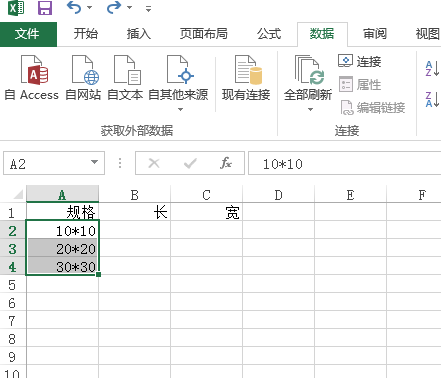Switch to the 页面布局 tab
This screenshot has height=378, width=441.
tap(204, 34)
